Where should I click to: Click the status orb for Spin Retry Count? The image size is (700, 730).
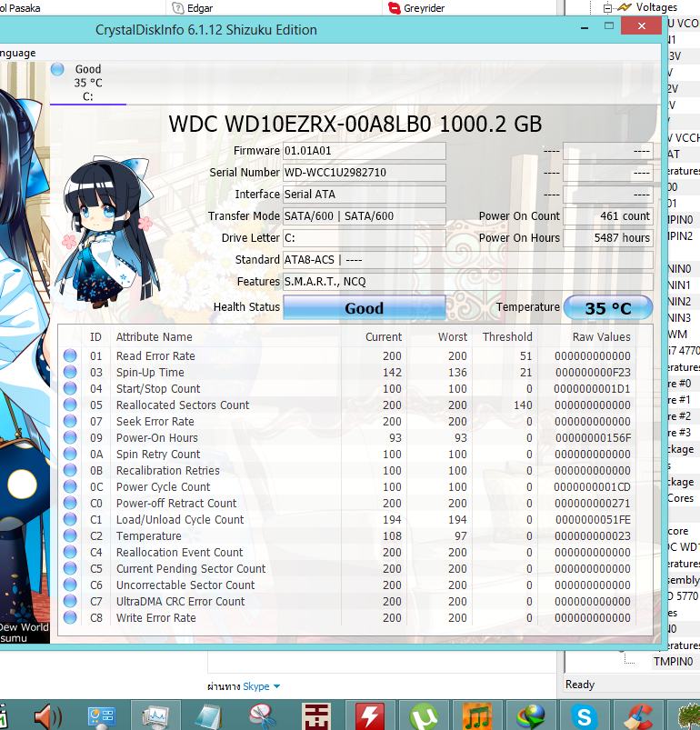point(70,454)
